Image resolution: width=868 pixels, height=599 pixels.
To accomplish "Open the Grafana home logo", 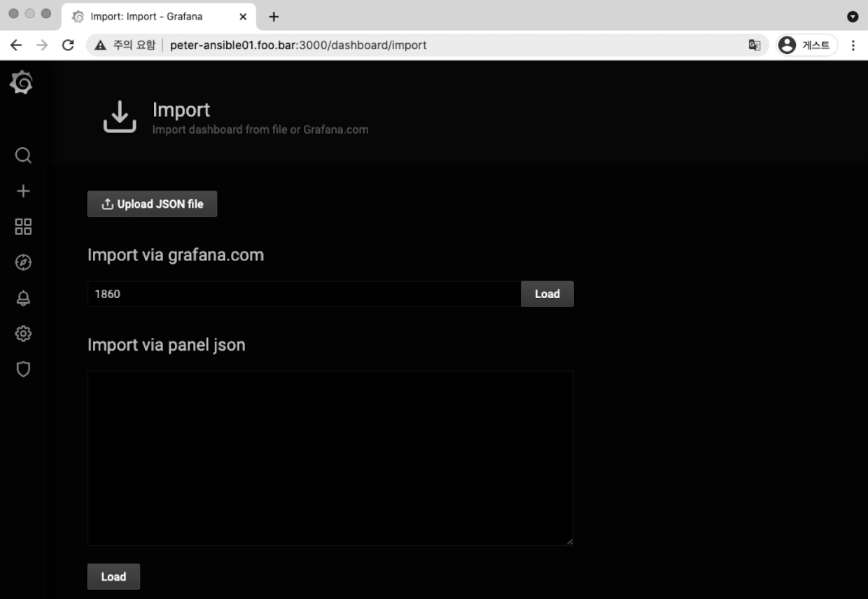I will [22, 83].
